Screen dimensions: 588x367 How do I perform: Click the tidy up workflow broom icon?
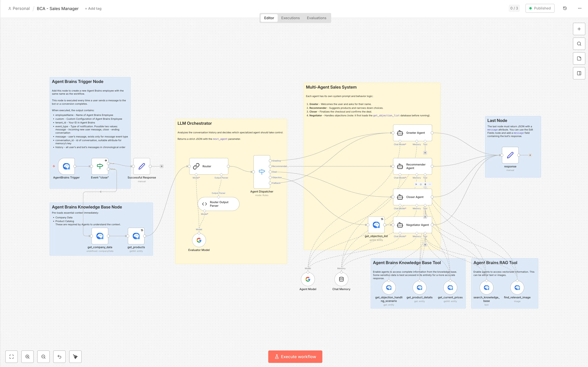(x=75, y=357)
